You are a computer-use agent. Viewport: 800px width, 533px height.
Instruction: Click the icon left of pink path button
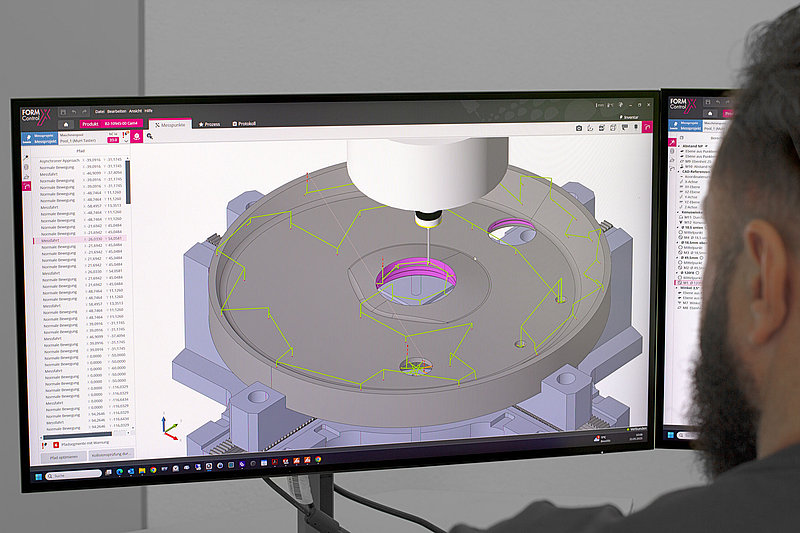click(636, 127)
